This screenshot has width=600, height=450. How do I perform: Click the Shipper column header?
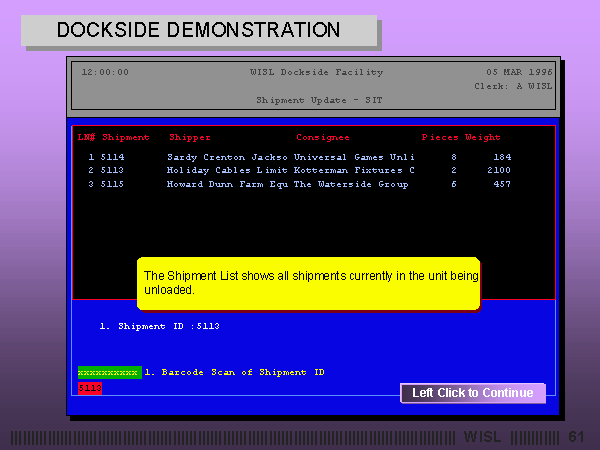(190, 137)
